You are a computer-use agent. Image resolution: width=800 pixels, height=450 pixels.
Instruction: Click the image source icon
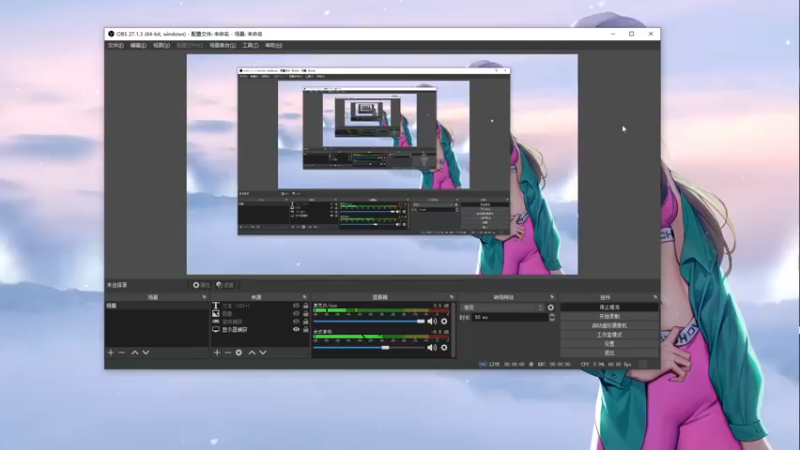tap(216, 313)
